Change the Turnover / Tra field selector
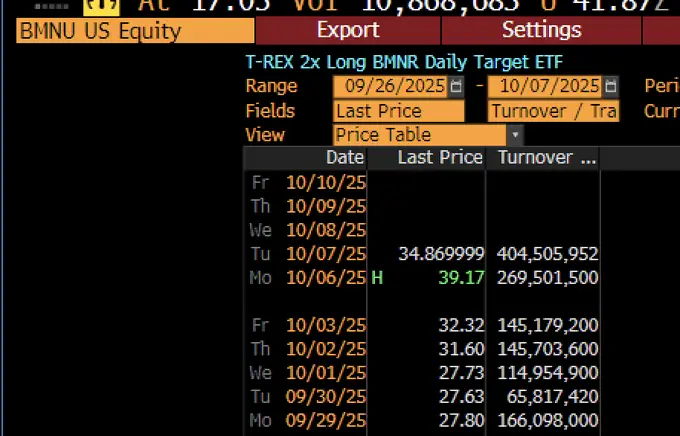 point(553,111)
